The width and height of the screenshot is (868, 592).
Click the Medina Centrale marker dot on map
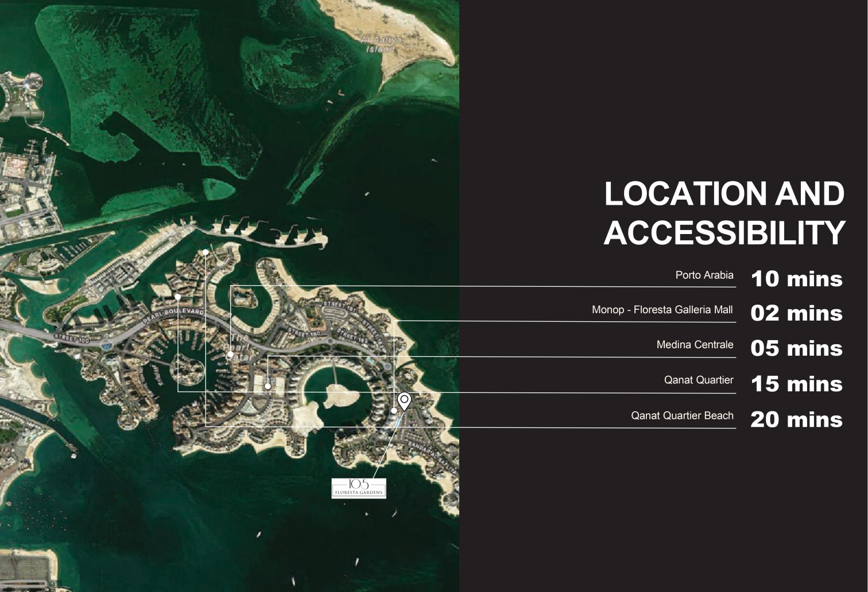pyautogui.click(x=268, y=386)
